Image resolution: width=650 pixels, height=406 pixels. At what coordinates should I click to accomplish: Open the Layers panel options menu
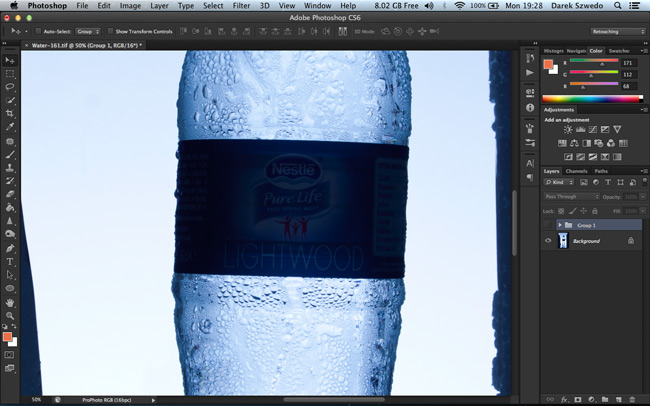pos(644,171)
